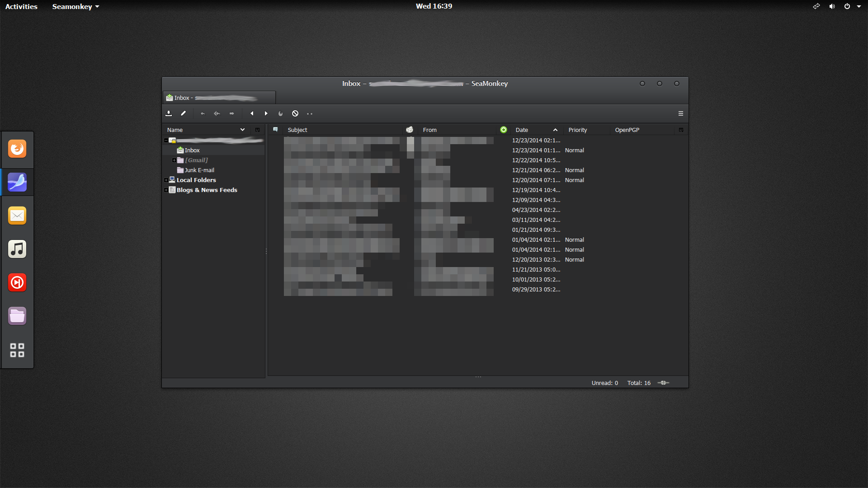868x488 pixels.
Task: Open the mail envelope dock icon
Action: (17, 216)
